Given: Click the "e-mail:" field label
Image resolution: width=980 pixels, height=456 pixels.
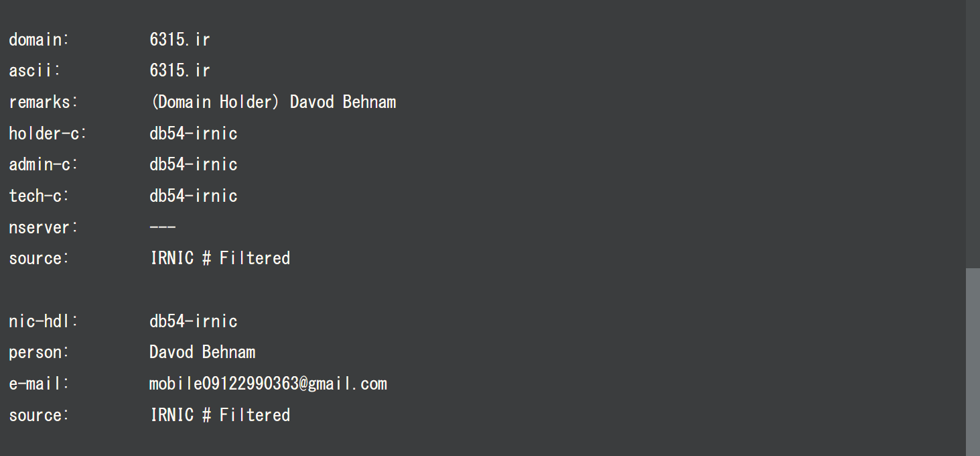Looking at the screenshot, I should pos(39,384).
